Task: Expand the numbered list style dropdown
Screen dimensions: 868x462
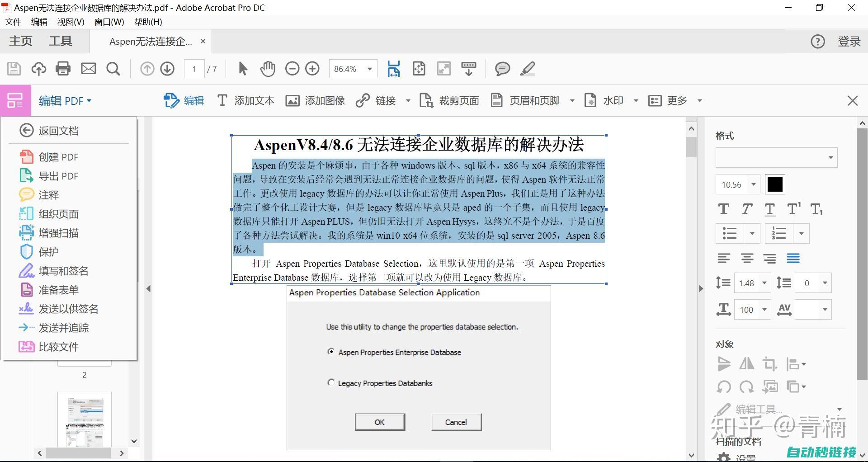Action: [x=802, y=234]
